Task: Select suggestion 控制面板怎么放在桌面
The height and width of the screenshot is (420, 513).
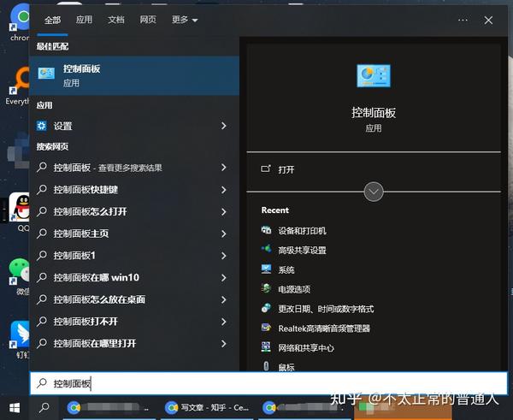Action: click(99, 299)
